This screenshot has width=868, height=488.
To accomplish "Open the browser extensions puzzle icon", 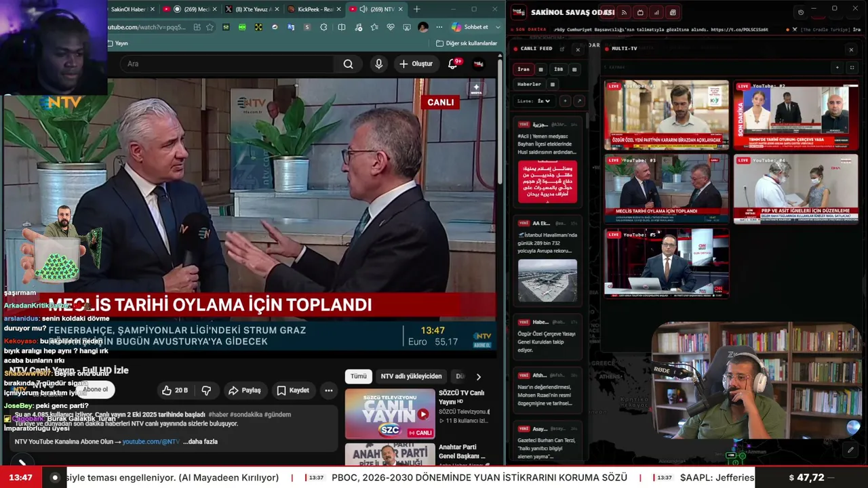I will point(323,27).
